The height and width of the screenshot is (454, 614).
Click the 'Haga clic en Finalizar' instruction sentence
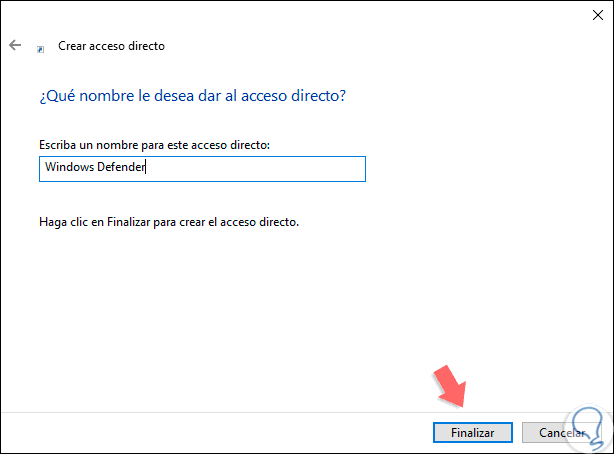click(x=168, y=221)
